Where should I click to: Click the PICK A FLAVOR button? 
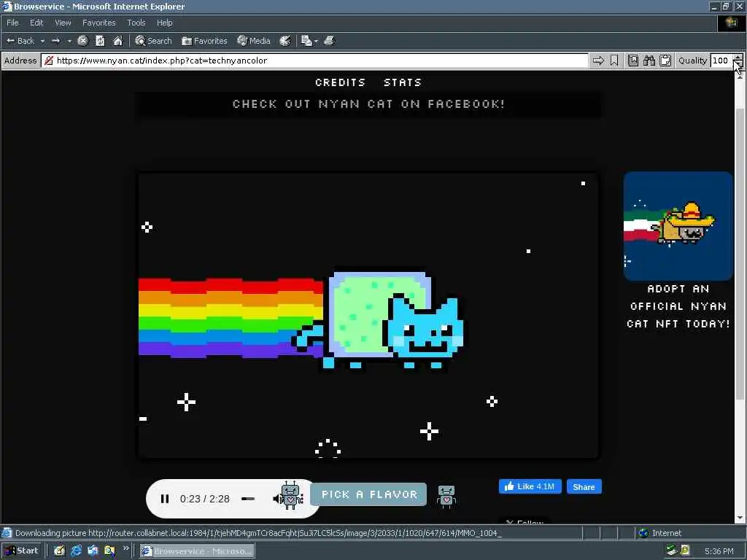point(368,494)
